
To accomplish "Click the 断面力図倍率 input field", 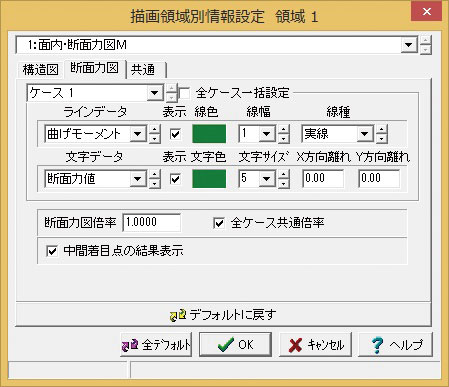I will coord(152,222).
